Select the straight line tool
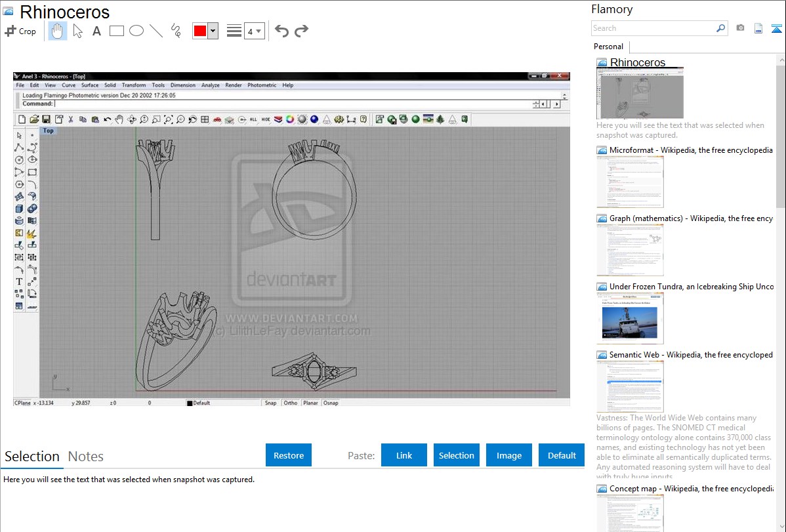This screenshot has width=786, height=532. tap(156, 31)
